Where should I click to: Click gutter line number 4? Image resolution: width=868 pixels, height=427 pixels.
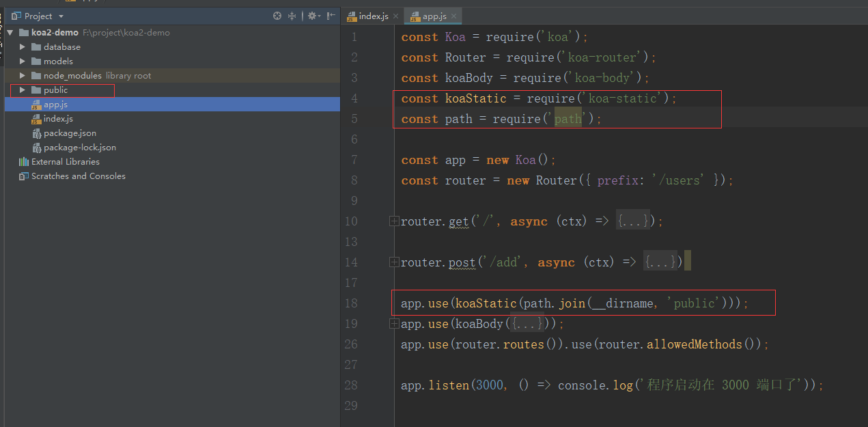click(x=354, y=98)
